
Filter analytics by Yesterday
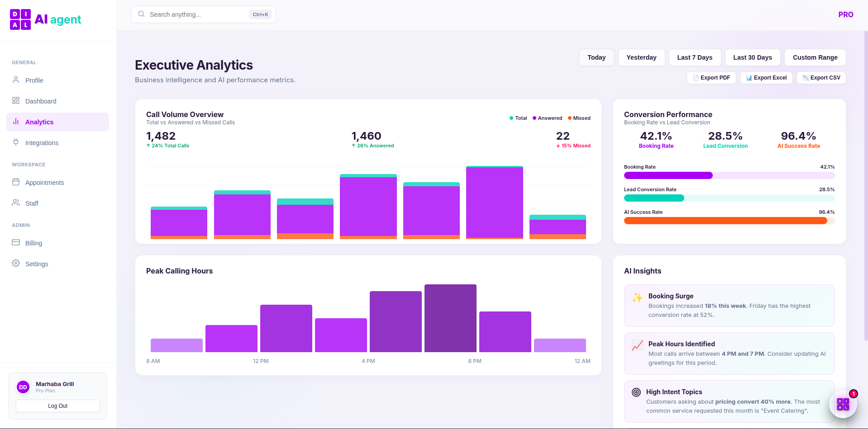641,57
